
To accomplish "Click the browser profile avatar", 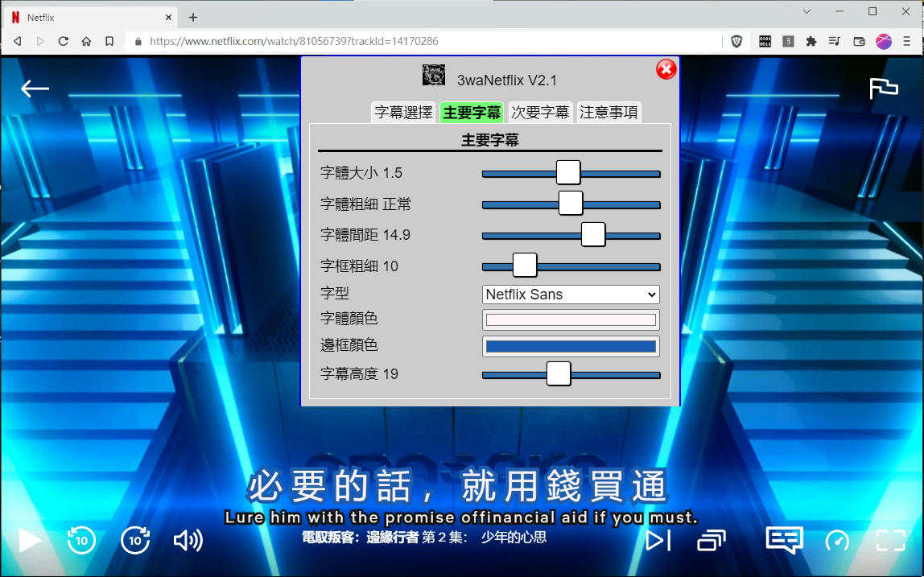I will (x=883, y=41).
